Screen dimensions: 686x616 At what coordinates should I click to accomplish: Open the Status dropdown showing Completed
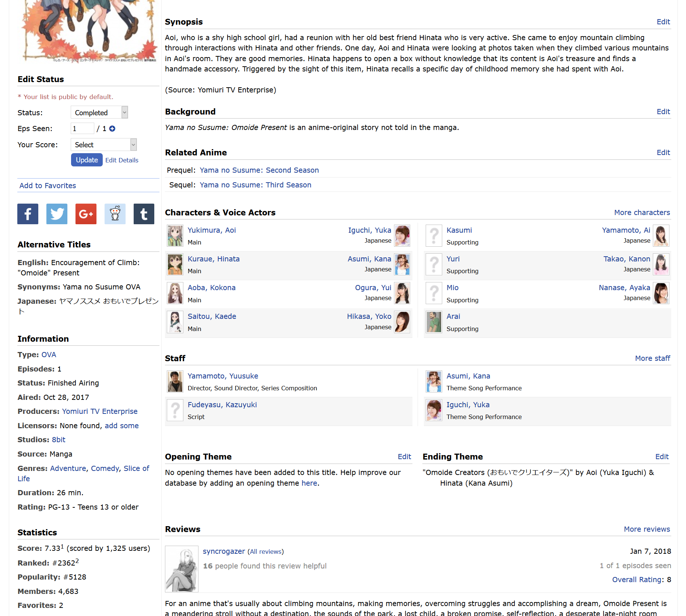[99, 112]
